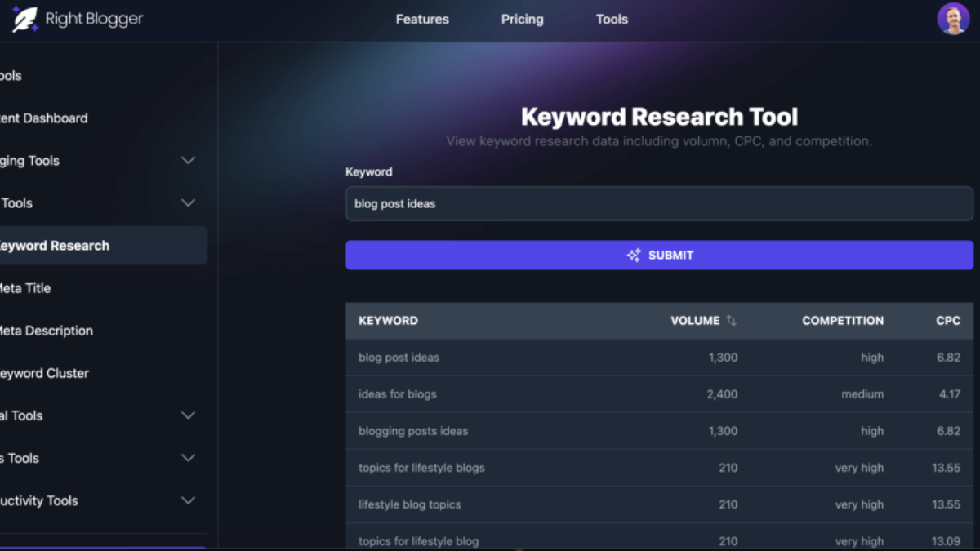
Task: Click the Right Blogger logo icon
Action: [25, 17]
